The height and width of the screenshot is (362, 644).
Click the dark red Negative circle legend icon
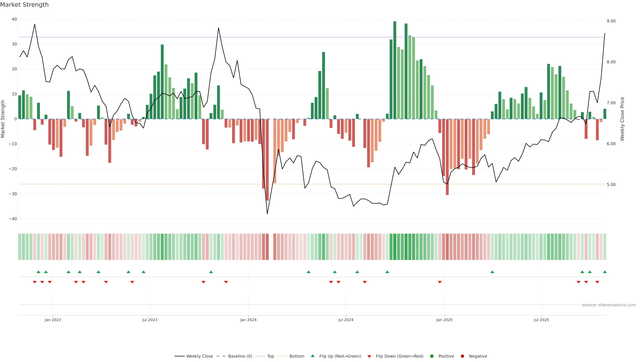462,356
